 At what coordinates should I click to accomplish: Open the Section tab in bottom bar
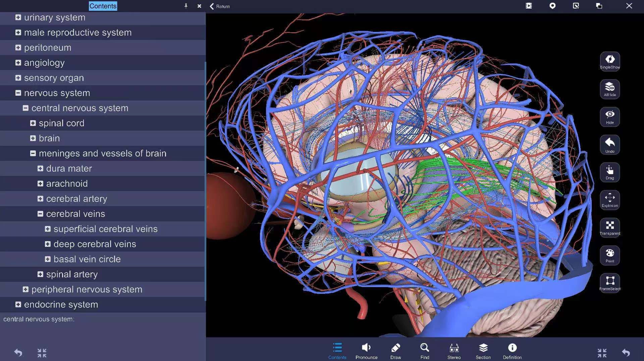[483, 351]
